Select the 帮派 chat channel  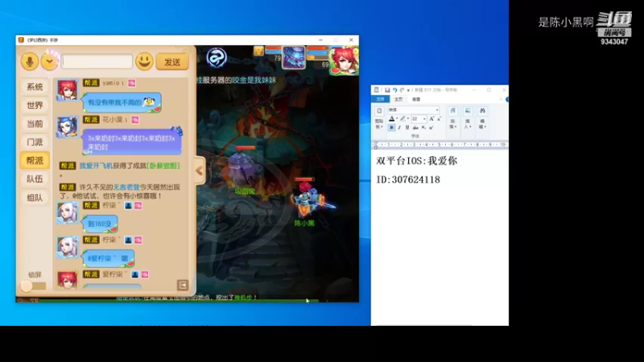[x=35, y=160]
